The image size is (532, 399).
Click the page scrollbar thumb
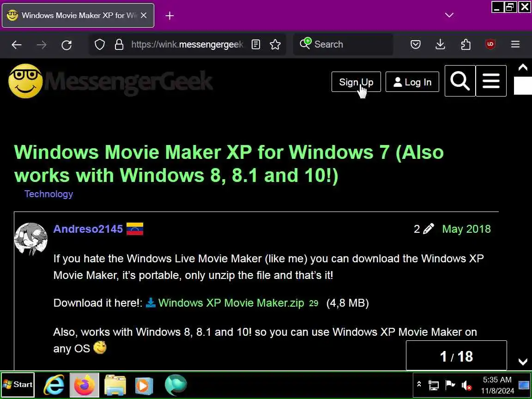523,85
